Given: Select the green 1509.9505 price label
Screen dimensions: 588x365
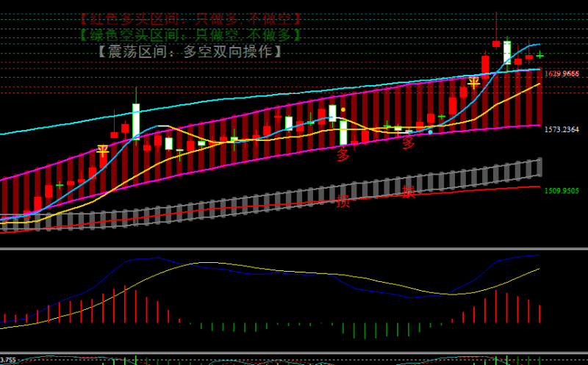Looking at the screenshot, I should tap(562, 191).
